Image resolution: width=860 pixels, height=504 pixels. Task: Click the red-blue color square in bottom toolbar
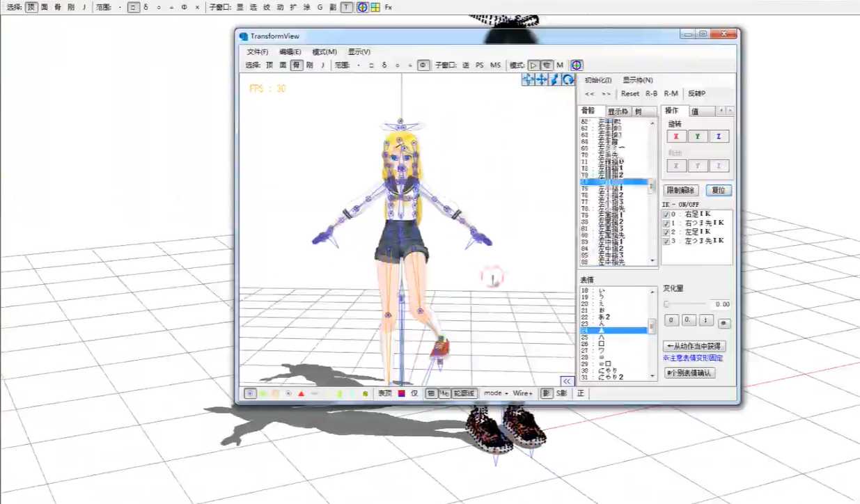pos(402,393)
